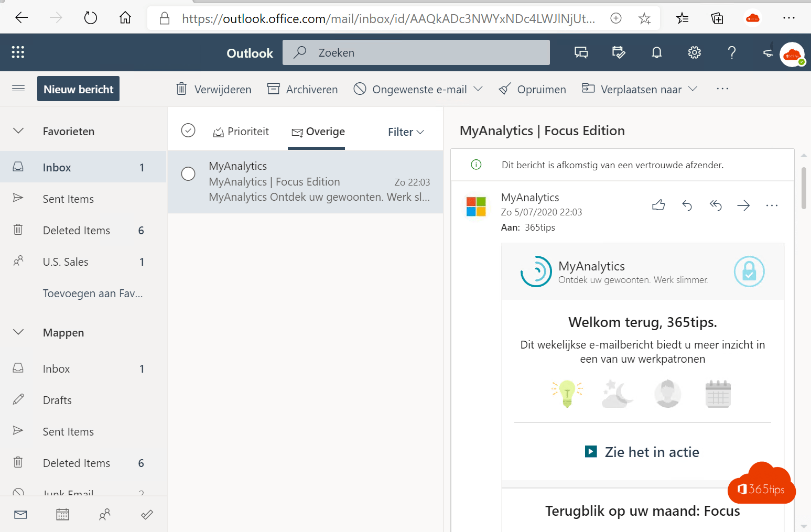Click the trusted sender info icon
Image resolution: width=811 pixels, height=532 pixels.
[476, 165]
